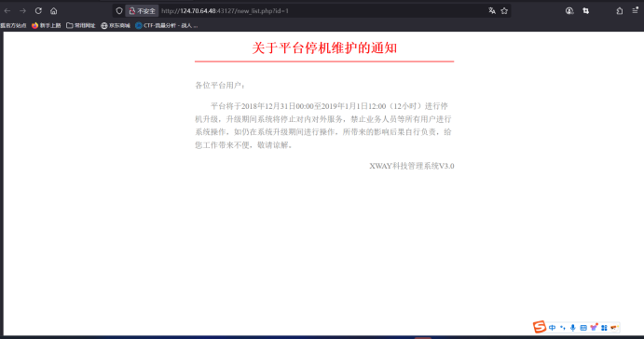Open the 狐官方站点 bookmark
The width and height of the screenshot is (644, 339).
[13, 25]
